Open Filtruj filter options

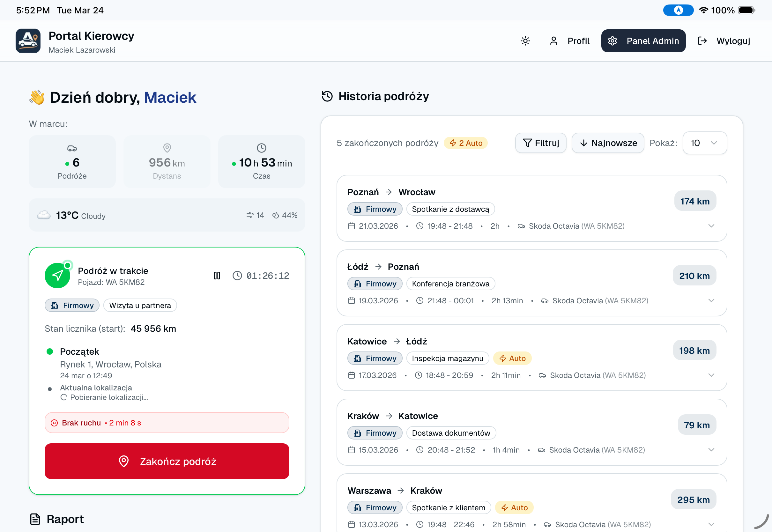(540, 143)
